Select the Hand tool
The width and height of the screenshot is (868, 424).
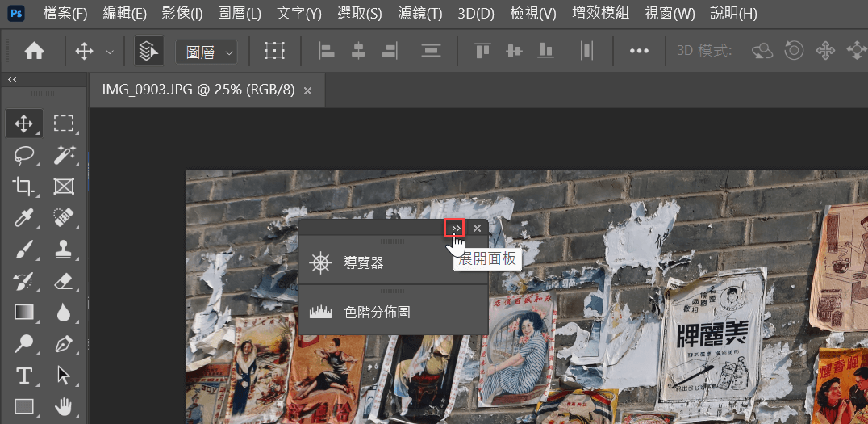point(64,407)
